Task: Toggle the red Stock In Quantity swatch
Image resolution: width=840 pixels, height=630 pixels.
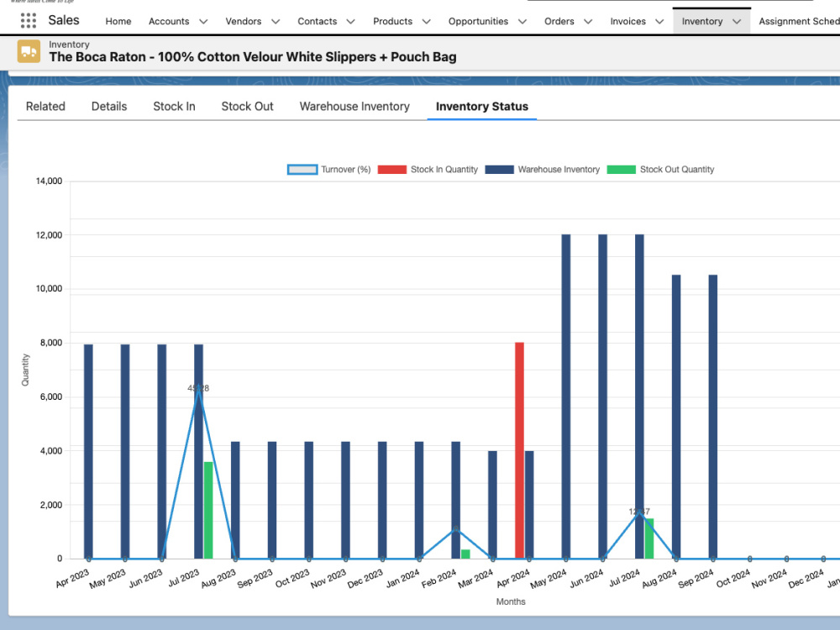Action: pos(392,170)
